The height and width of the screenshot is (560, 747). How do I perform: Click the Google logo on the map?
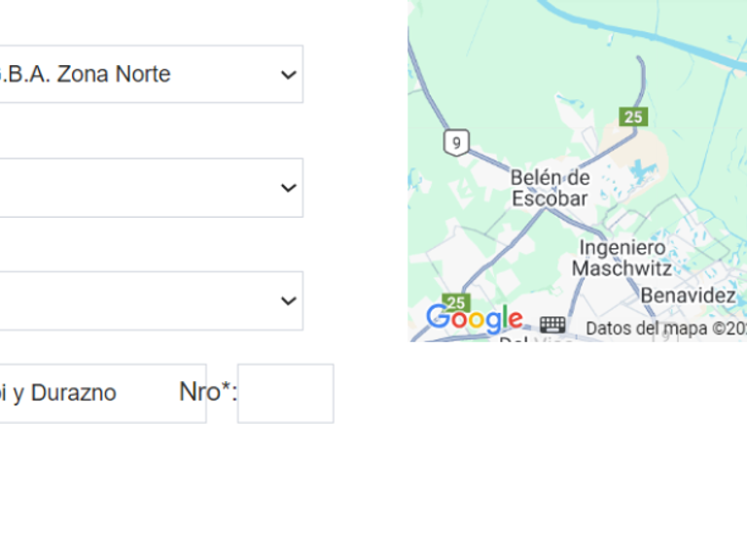pos(474,318)
